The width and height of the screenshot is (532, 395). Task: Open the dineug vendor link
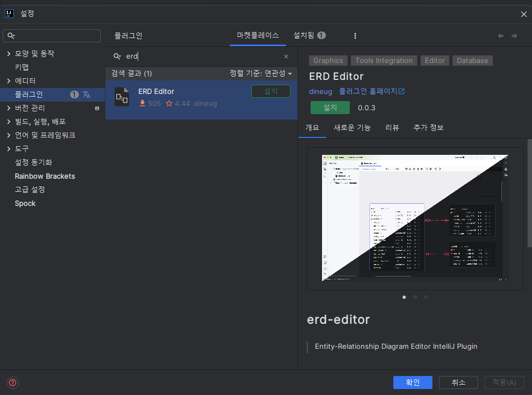[x=320, y=91]
